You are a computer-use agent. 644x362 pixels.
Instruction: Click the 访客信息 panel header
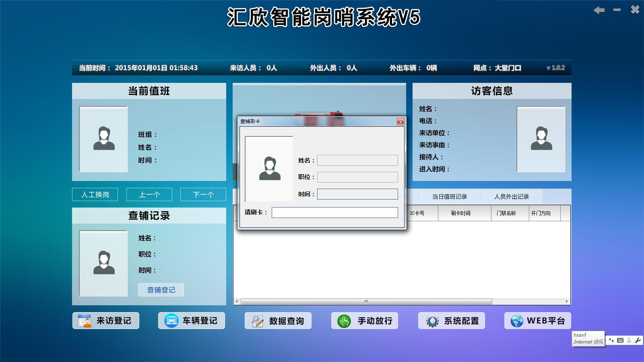tap(492, 91)
